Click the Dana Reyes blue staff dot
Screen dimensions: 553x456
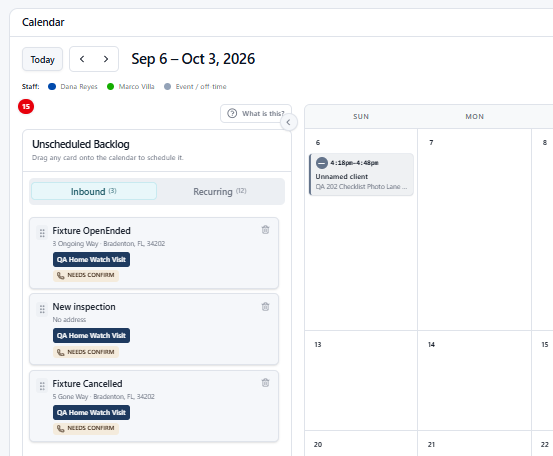click(52, 86)
